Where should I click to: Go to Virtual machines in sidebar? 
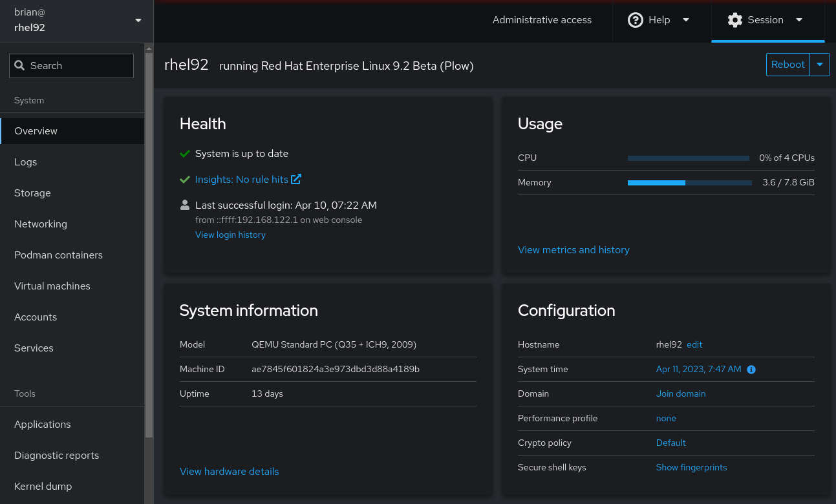click(52, 286)
